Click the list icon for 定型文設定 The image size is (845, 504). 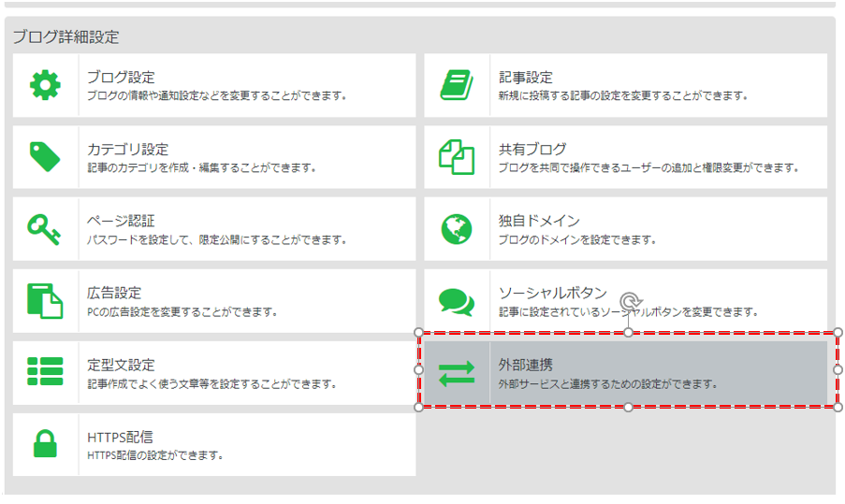click(x=45, y=372)
